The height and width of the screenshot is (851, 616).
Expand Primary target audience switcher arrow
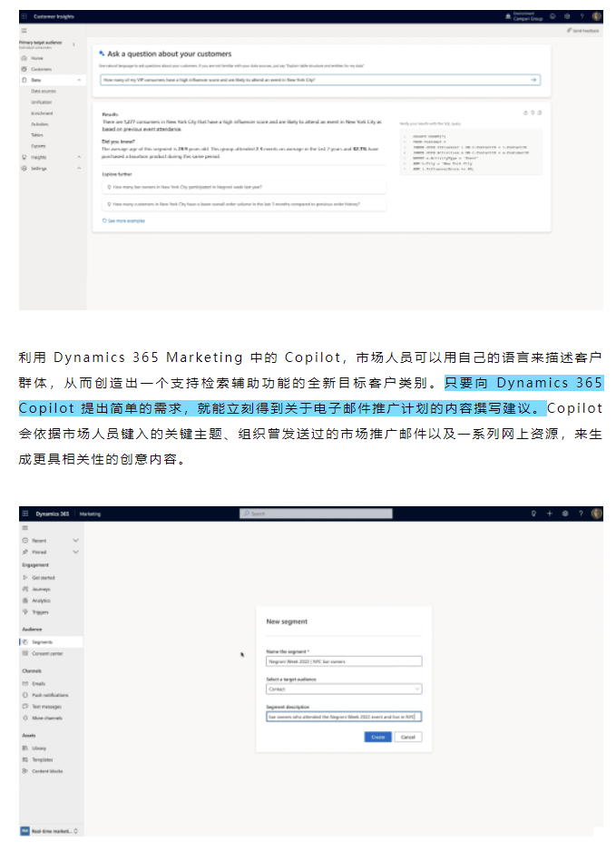point(73,44)
